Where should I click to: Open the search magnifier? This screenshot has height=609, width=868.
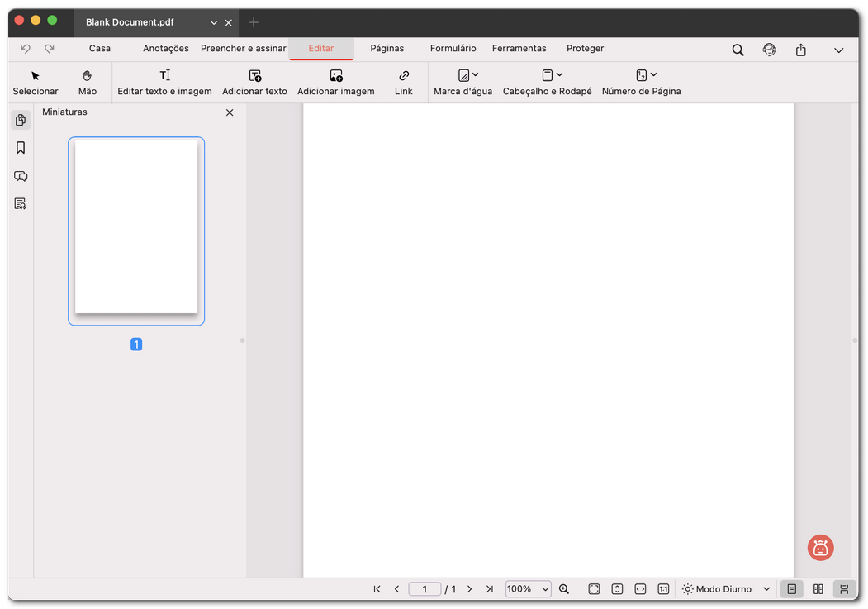(738, 50)
